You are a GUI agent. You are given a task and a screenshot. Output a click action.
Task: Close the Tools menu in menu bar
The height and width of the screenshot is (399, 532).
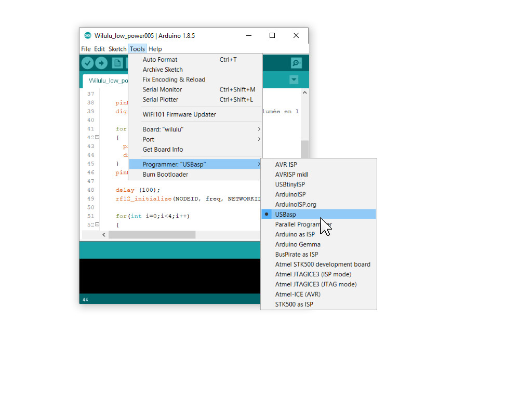(x=137, y=49)
